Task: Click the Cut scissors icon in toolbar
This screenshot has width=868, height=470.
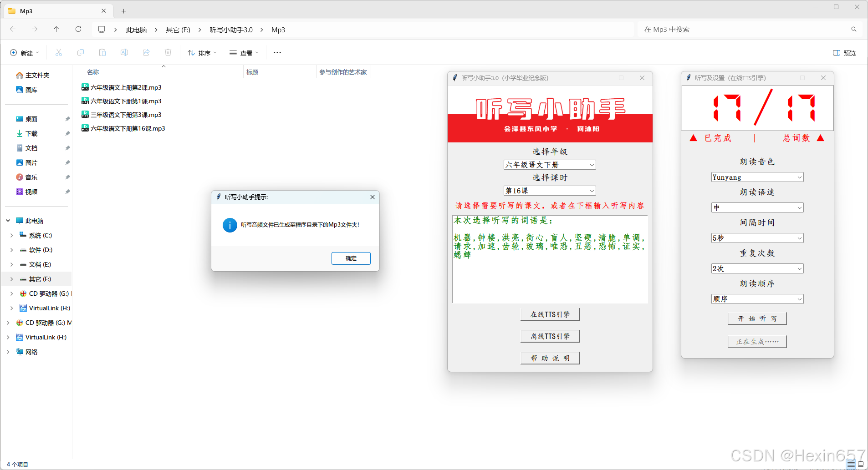Action: pyautogui.click(x=59, y=53)
